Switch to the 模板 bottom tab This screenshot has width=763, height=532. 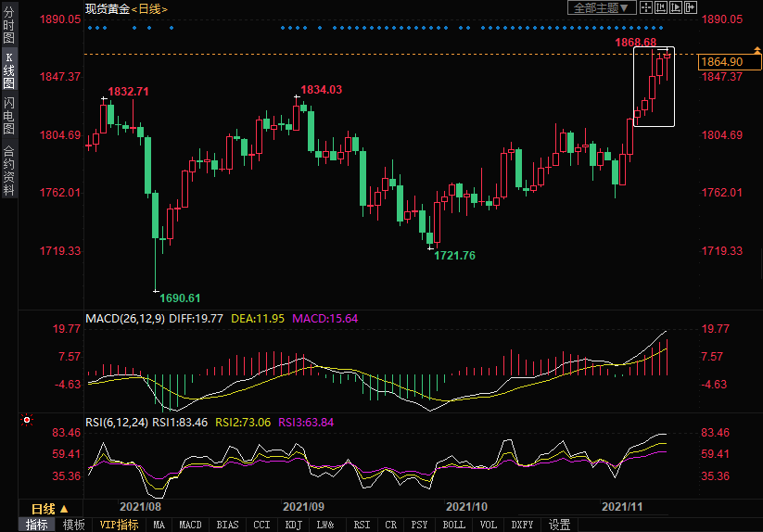click(x=73, y=525)
